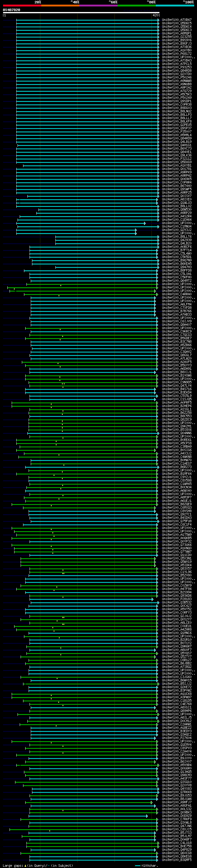Select label UniRef100_A5V9R4
This screenshot has height=868, width=197.
pos(177,765)
